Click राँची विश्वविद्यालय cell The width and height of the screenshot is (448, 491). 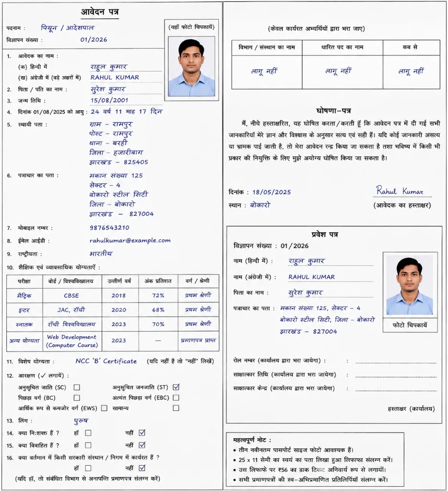[72, 325]
